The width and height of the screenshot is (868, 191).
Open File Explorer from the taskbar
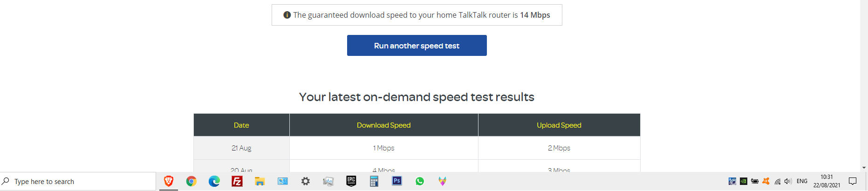pyautogui.click(x=260, y=181)
